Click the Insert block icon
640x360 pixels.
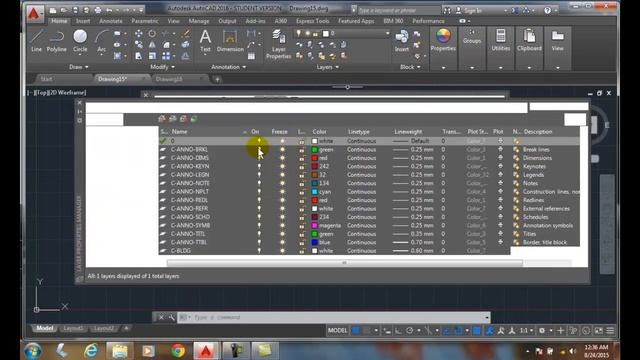(x=402, y=40)
